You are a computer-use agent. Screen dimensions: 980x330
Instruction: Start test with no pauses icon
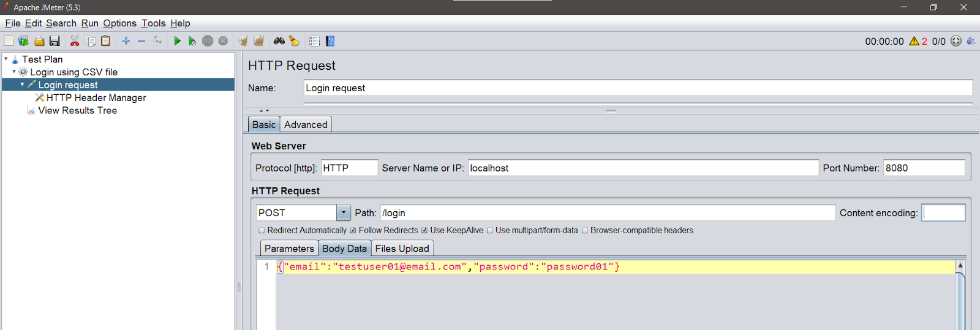192,41
